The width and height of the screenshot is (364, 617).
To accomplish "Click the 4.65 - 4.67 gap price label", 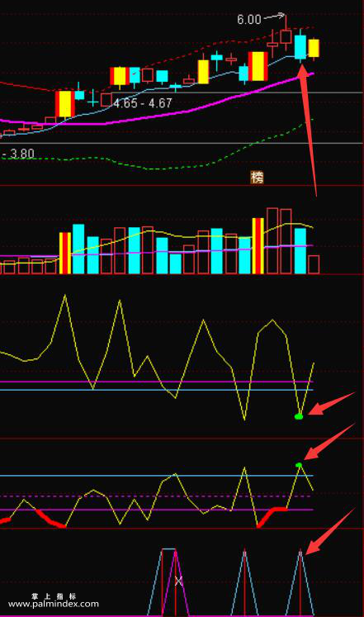I will [x=143, y=103].
